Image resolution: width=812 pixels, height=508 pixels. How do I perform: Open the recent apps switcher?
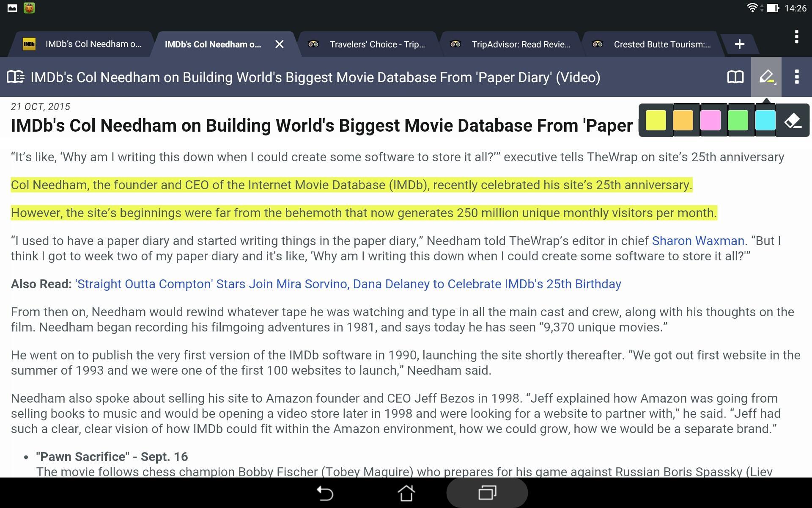(x=487, y=493)
